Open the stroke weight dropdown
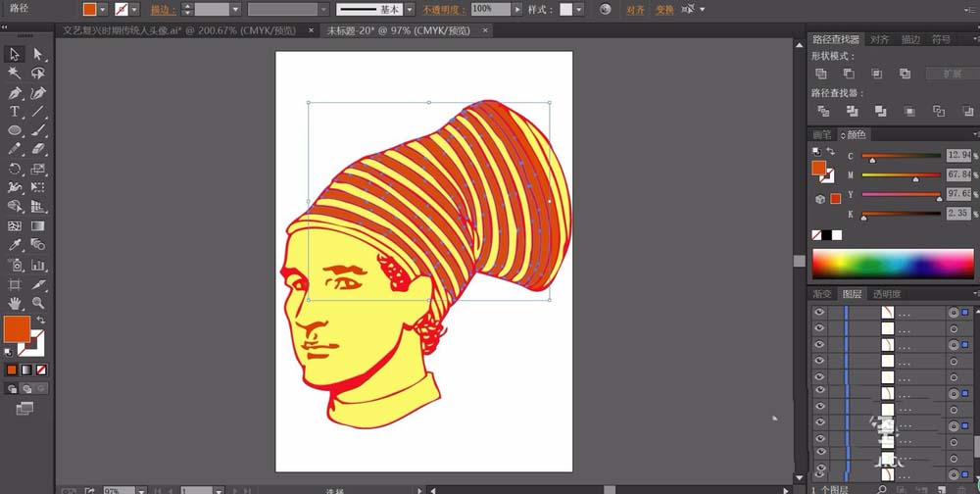The width and height of the screenshot is (980, 494). click(235, 10)
